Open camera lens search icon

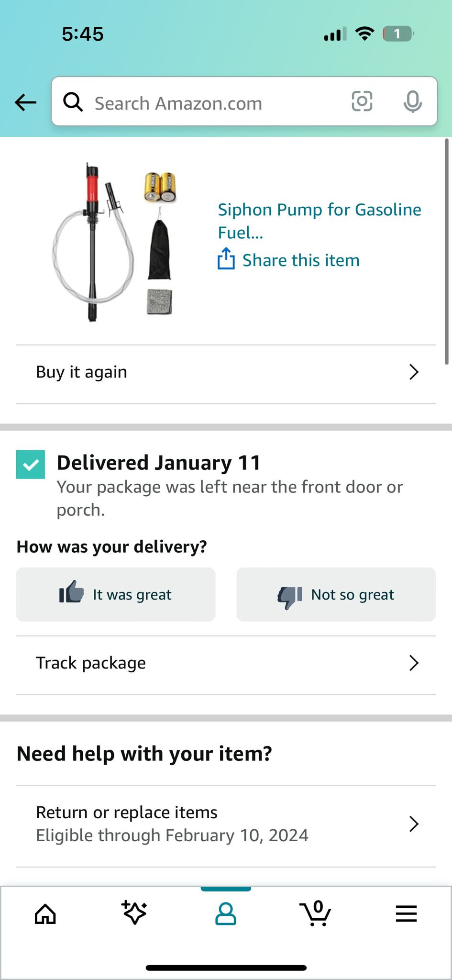(362, 101)
